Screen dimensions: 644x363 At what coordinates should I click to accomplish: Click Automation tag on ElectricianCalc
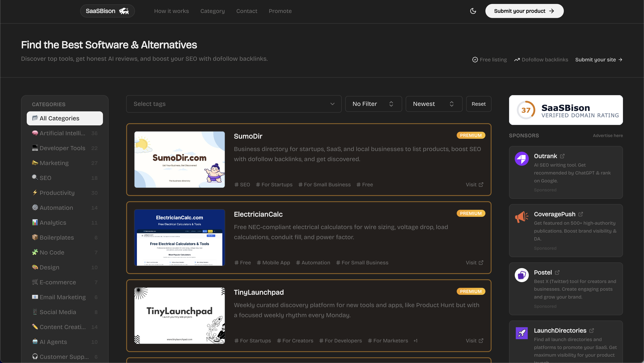pyautogui.click(x=313, y=263)
